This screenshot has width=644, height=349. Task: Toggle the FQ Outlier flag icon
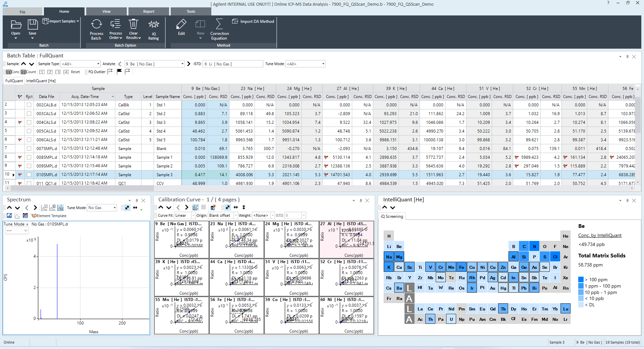[110, 72]
